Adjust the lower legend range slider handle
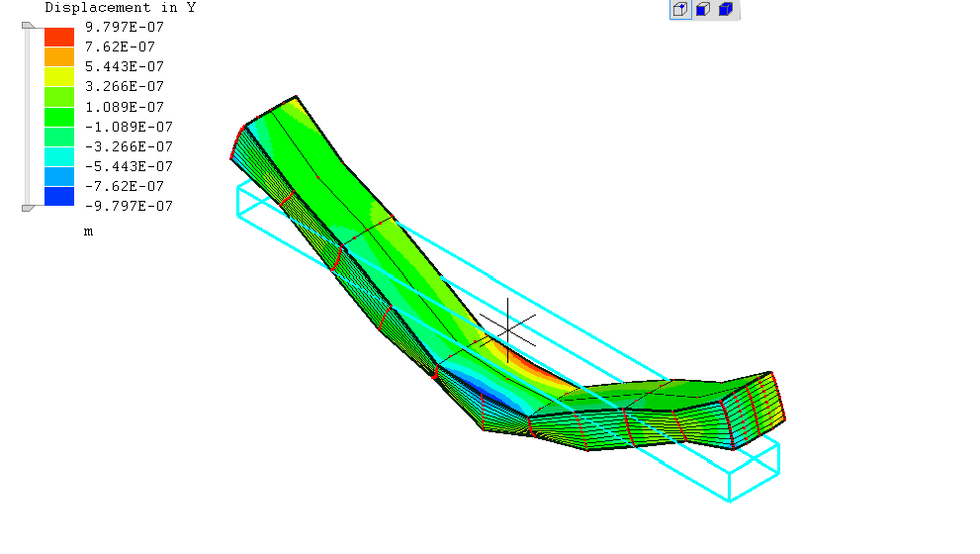980x554 pixels. tap(28, 208)
